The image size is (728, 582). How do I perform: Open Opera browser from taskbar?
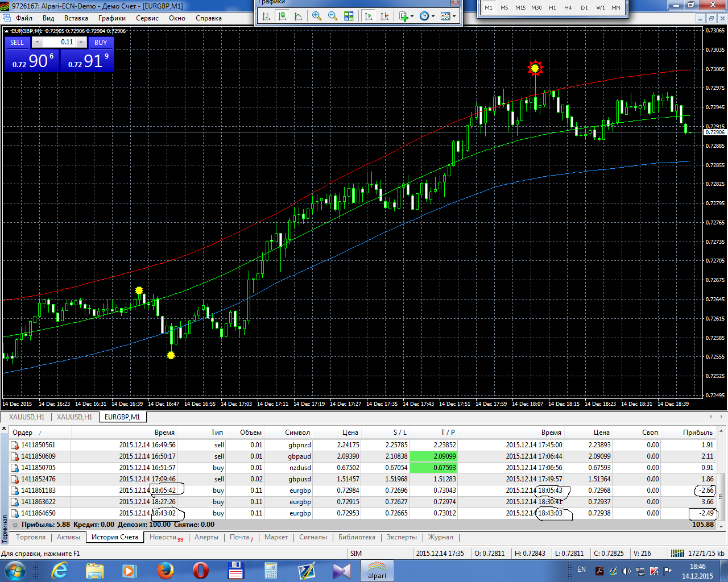click(x=201, y=571)
